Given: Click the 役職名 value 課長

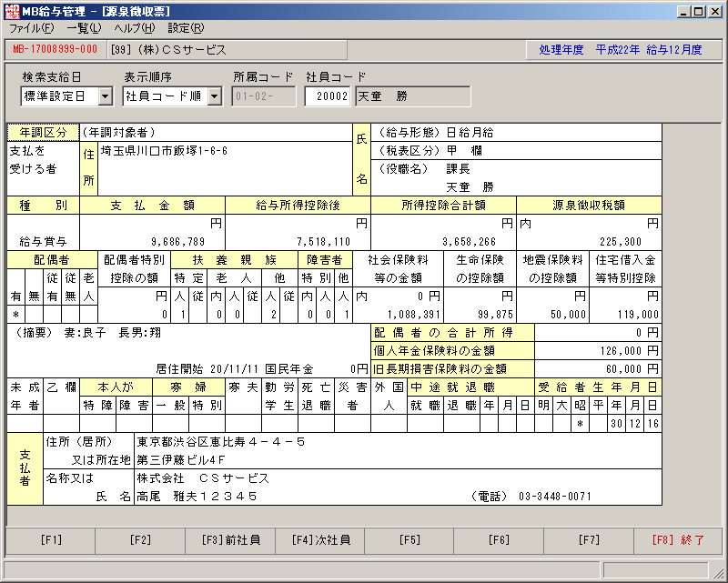Looking at the screenshot, I should [x=459, y=169].
